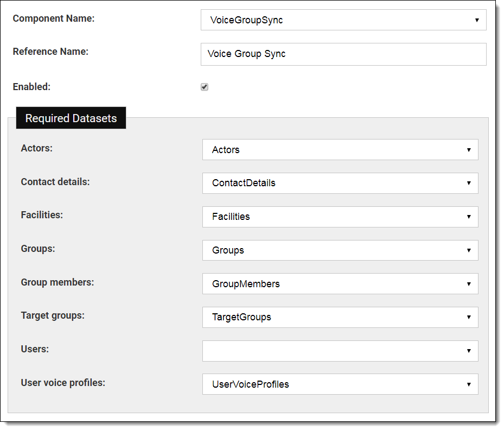Click the Users field label
Viewport: 504px width, 430px height.
coord(35,349)
